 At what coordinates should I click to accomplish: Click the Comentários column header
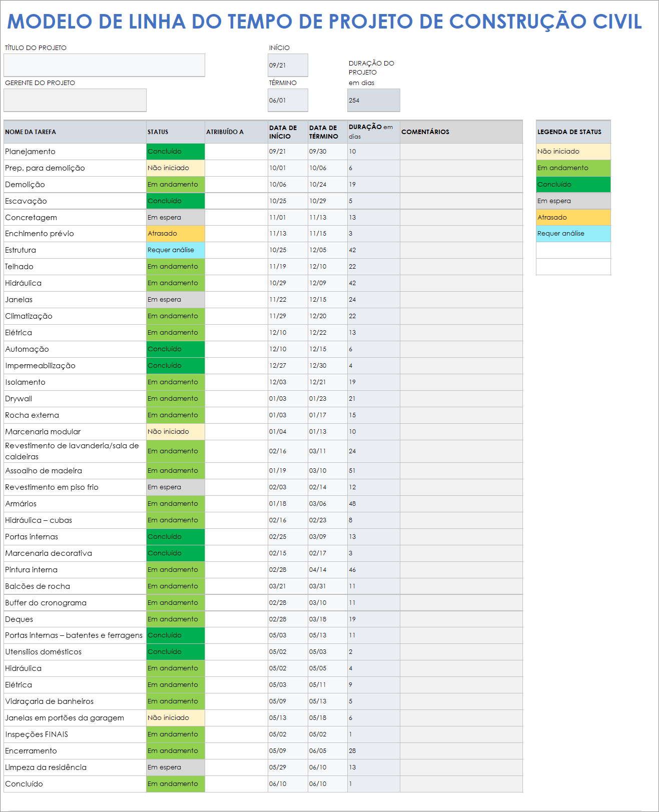[x=461, y=132]
